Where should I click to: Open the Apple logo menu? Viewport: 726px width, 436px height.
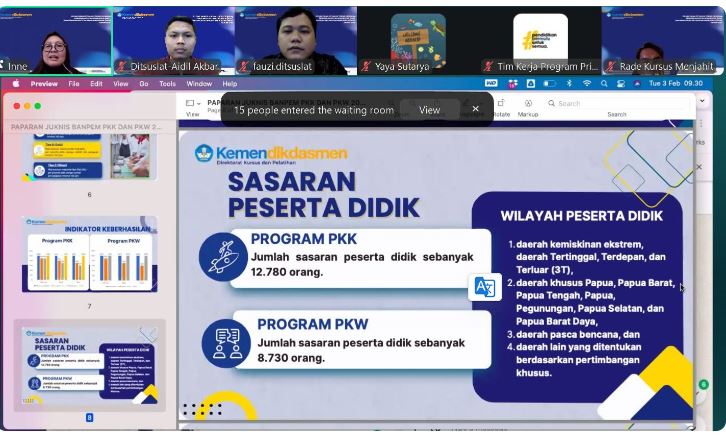click(15, 84)
